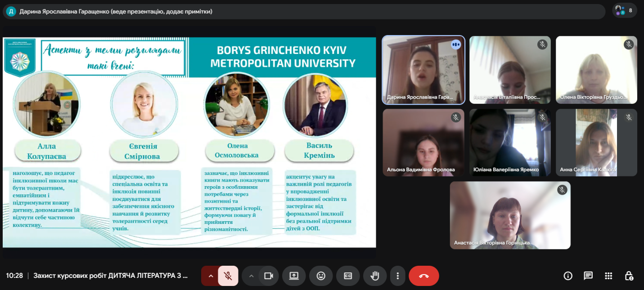644x290 pixels.
Task: Click text block starting зазначає, що інклюзивні
Action: click(x=237, y=201)
